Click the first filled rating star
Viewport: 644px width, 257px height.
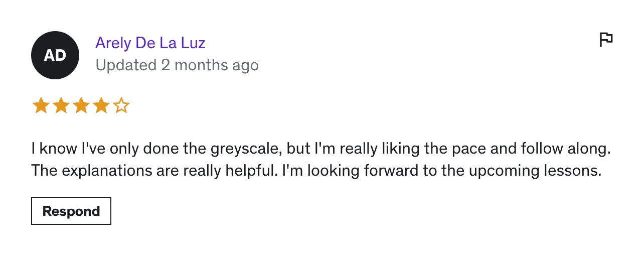pos(41,106)
